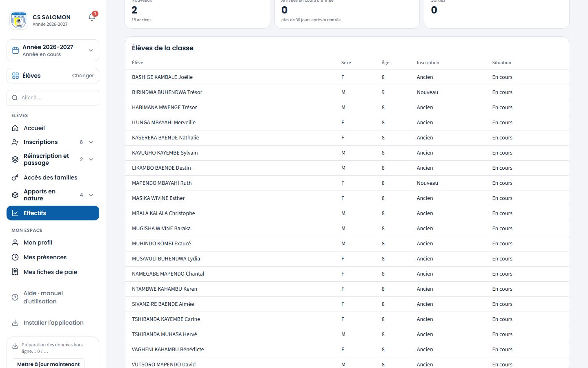This screenshot has width=588, height=368.
Task: Click the Inscriptions user-plus icon
Action: 15,142
